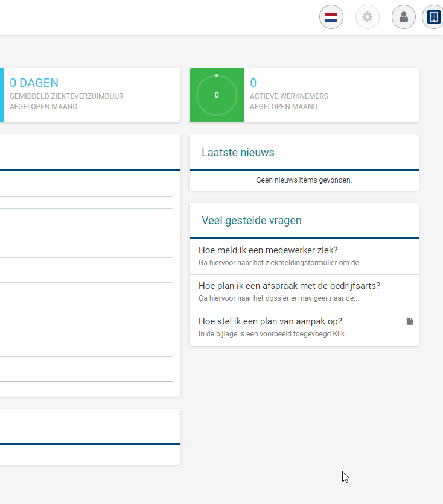Image resolution: width=443 pixels, height=504 pixels.
Task: Click 'Geen nieuws items gevonden.' message
Action: (x=304, y=180)
